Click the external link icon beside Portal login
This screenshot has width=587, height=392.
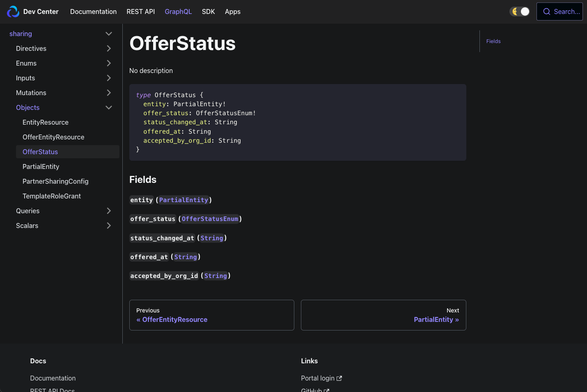[x=339, y=378]
